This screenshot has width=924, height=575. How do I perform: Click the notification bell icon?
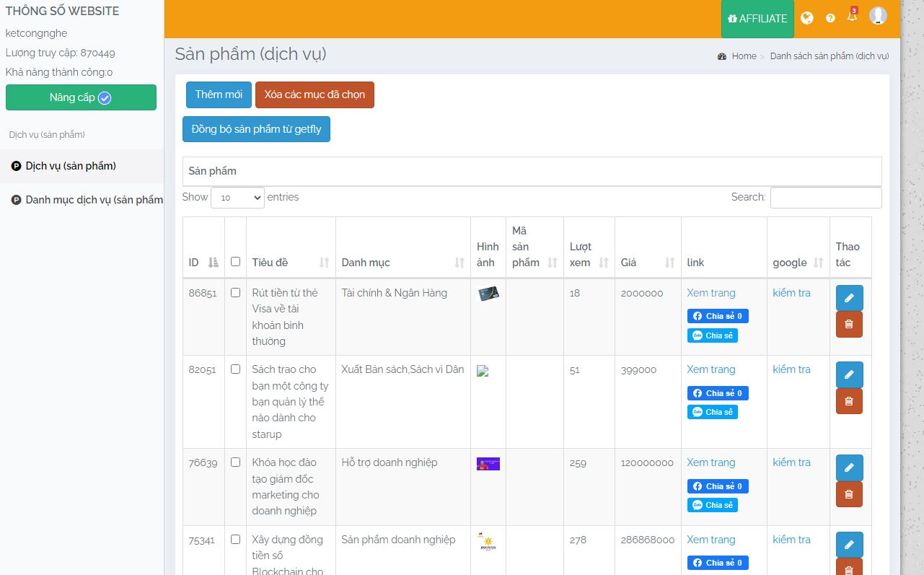click(852, 17)
